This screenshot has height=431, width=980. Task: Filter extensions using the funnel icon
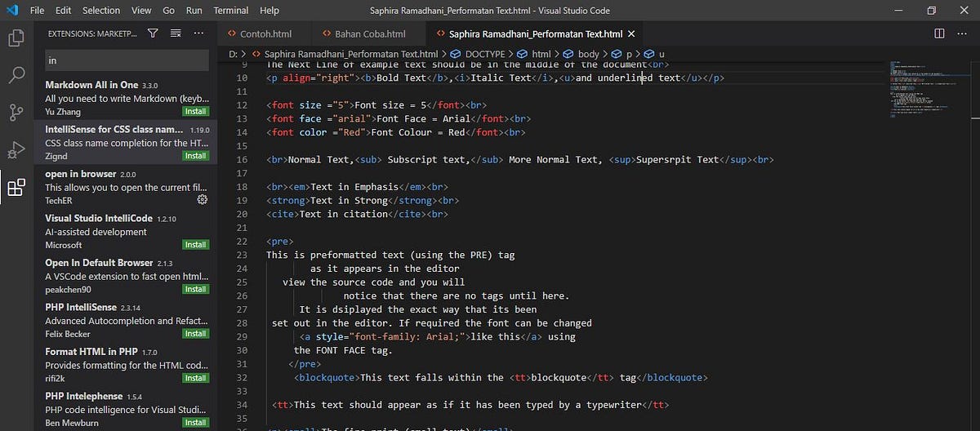click(x=153, y=33)
